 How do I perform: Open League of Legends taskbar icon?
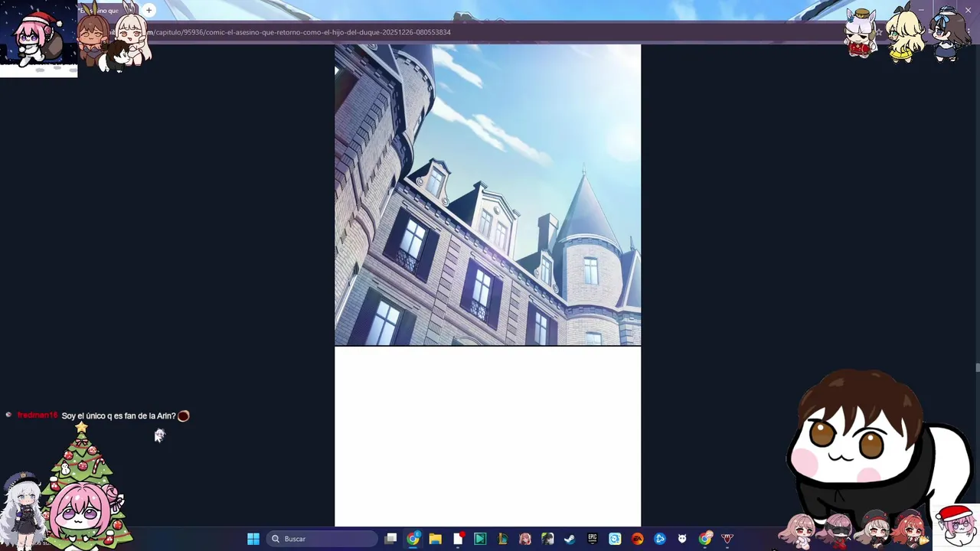(x=502, y=539)
